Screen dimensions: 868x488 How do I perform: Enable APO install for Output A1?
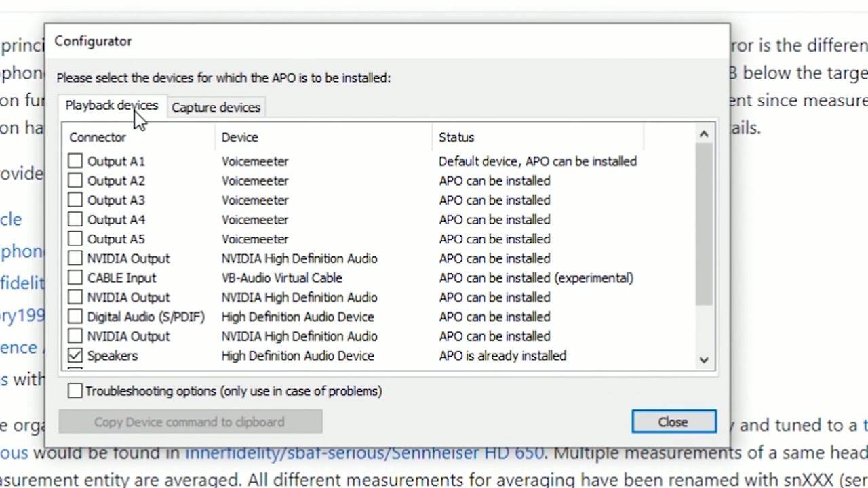click(x=75, y=161)
